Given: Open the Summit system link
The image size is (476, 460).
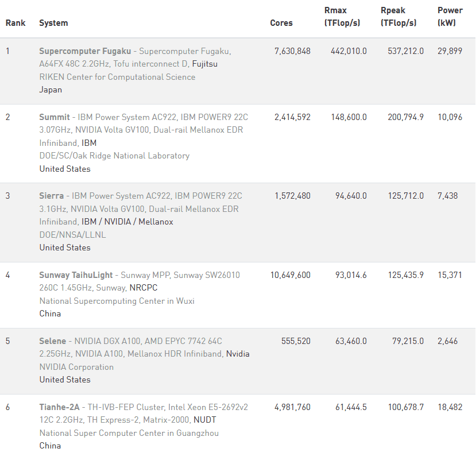Looking at the screenshot, I should point(55,117).
